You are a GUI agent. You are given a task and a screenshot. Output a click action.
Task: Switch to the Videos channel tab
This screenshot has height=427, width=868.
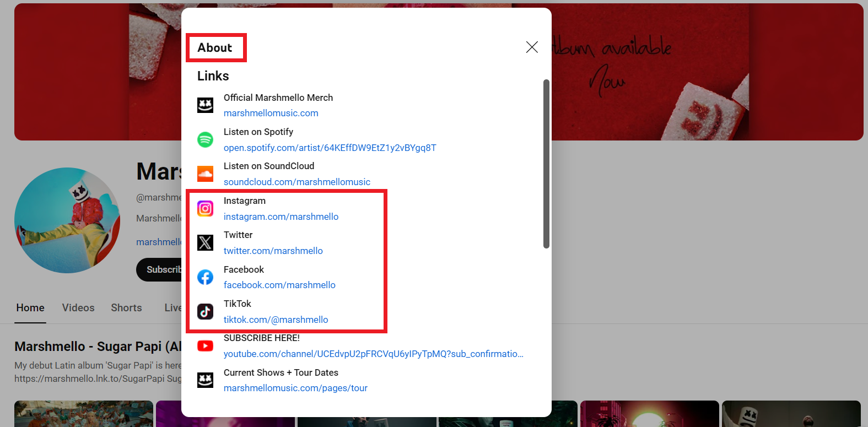78,308
